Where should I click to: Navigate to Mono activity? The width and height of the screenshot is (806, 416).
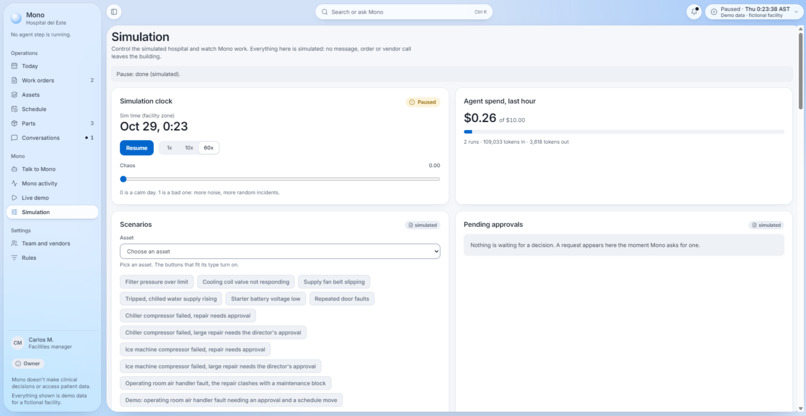[52, 183]
